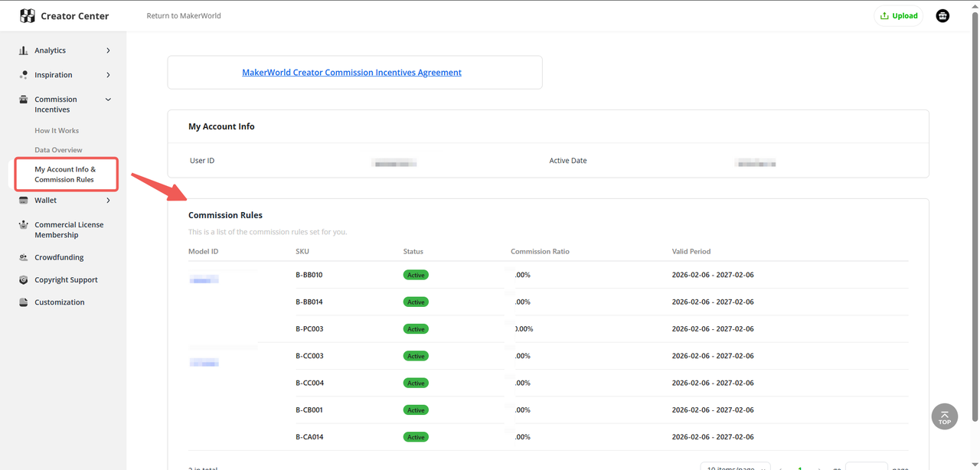The image size is (980, 470).
Task: Click the valid period for B-CB001
Action: pos(713,410)
